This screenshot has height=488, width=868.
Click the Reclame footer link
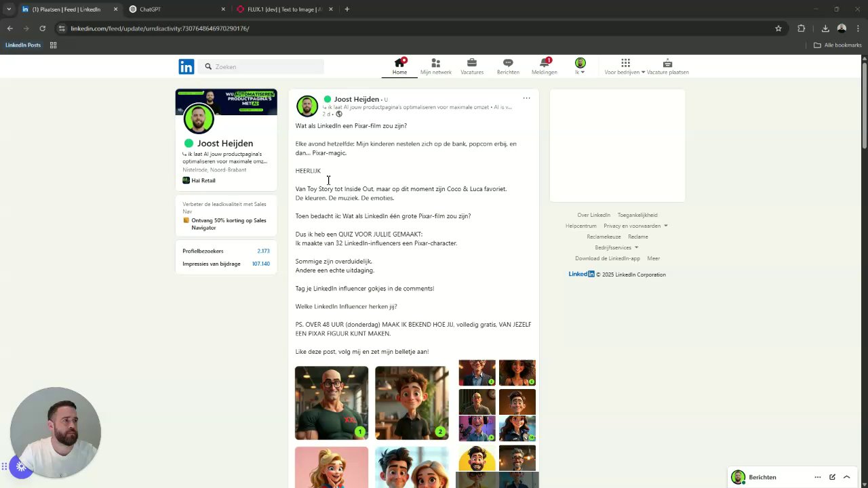(x=638, y=237)
